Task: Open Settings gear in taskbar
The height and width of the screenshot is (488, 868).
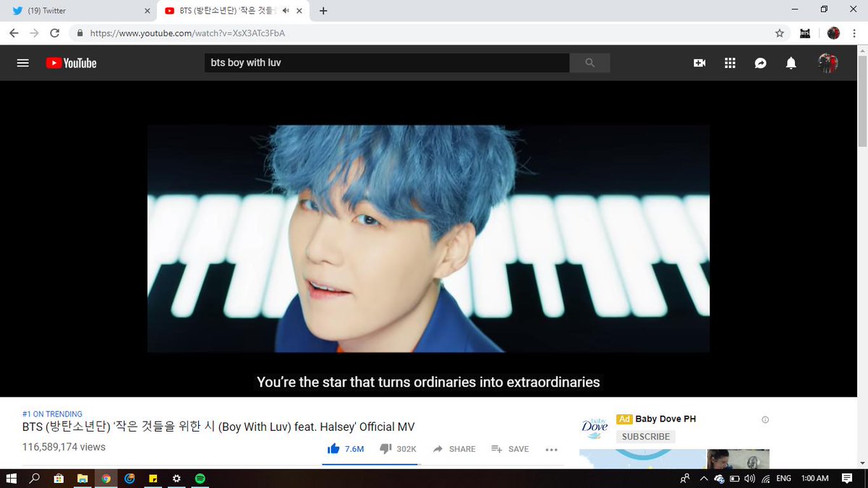Action: [x=176, y=478]
